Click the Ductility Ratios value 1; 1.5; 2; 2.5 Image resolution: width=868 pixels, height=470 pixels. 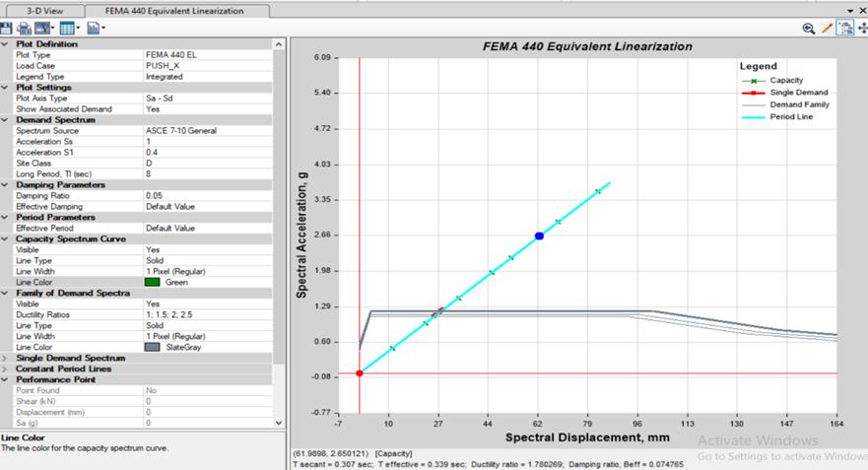coord(208,314)
